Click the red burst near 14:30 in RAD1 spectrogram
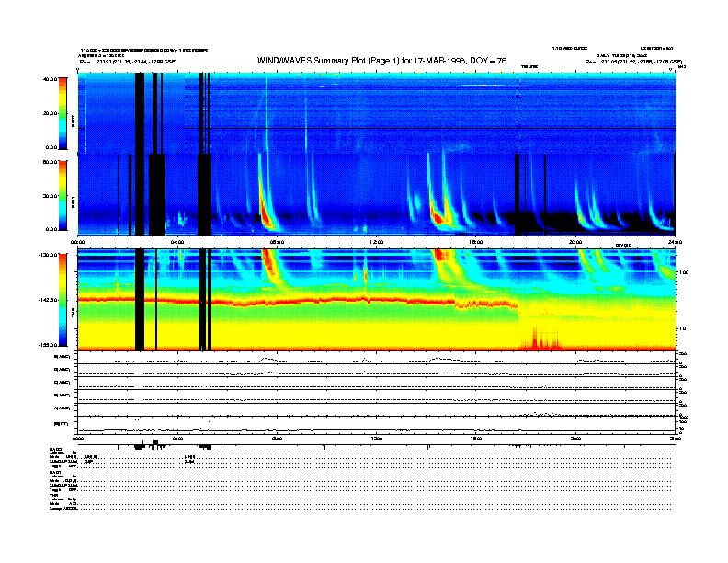728x563 pixels. (x=437, y=217)
